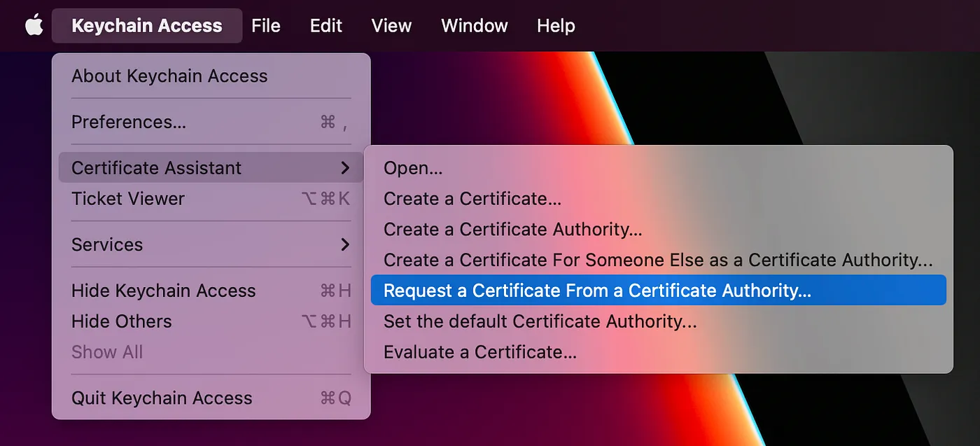Open the Edit menu
This screenshot has width=980, height=446.
pyautogui.click(x=326, y=26)
